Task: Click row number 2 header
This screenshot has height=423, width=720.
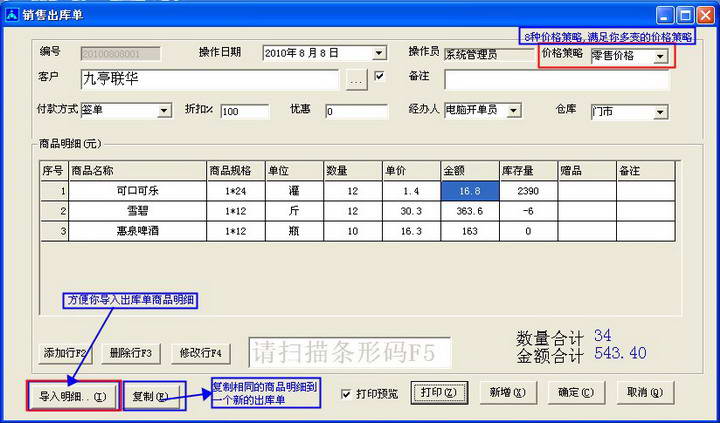Action: pos(54,211)
